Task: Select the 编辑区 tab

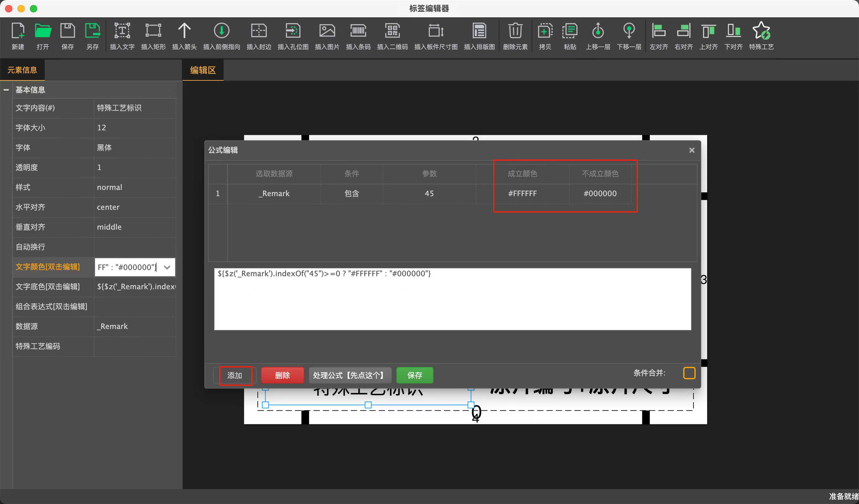Action: pyautogui.click(x=203, y=70)
